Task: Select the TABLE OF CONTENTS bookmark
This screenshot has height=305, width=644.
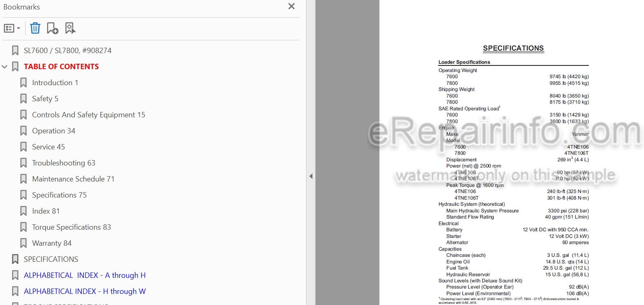Action: click(61, 67)
